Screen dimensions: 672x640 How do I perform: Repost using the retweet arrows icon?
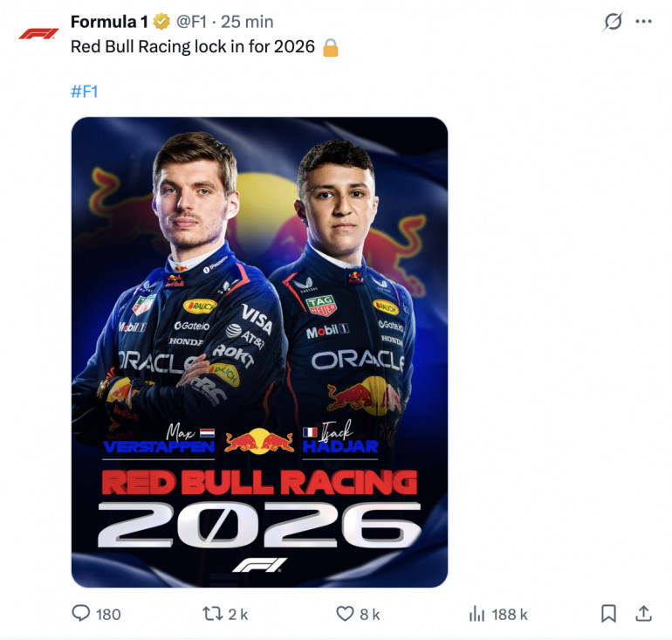tap(212, 614)
